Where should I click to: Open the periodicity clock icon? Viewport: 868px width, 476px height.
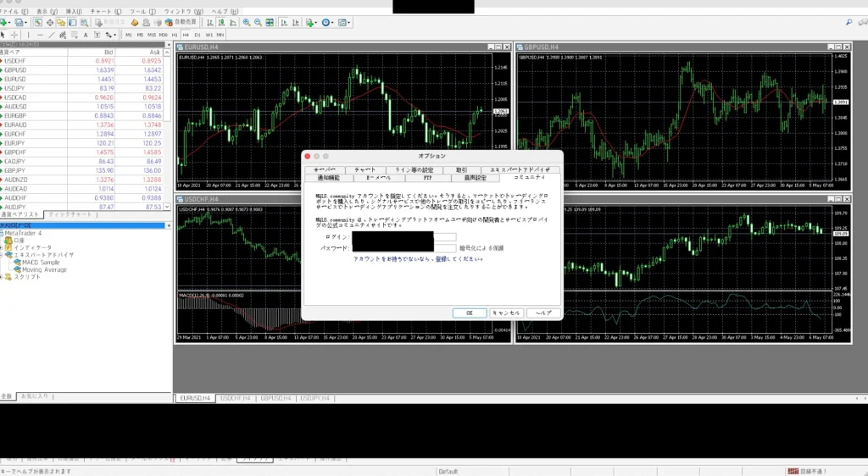pos(327,23)
